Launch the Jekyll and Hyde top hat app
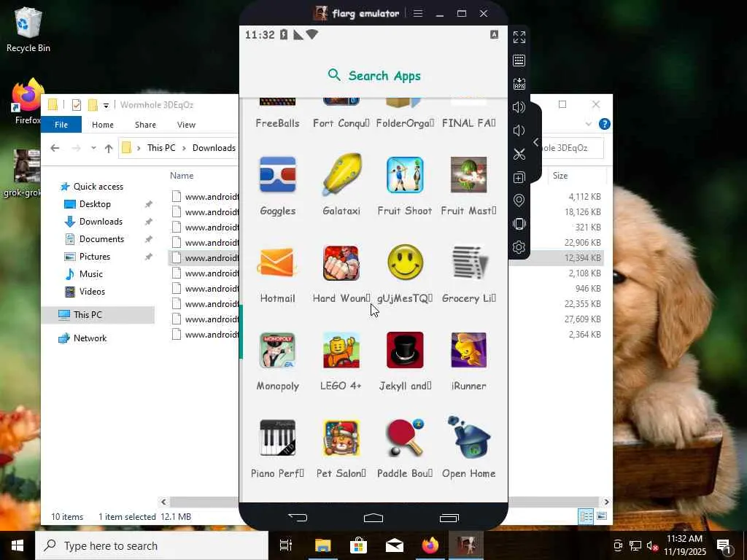This screenshot has width=747, height=560. click(x=405, y=351)
